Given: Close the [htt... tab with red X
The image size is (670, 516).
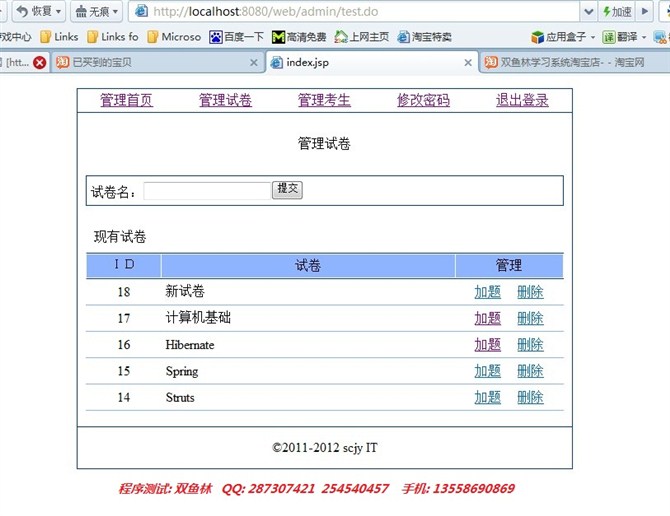Looking at the screenshot, I should point(40,63).
